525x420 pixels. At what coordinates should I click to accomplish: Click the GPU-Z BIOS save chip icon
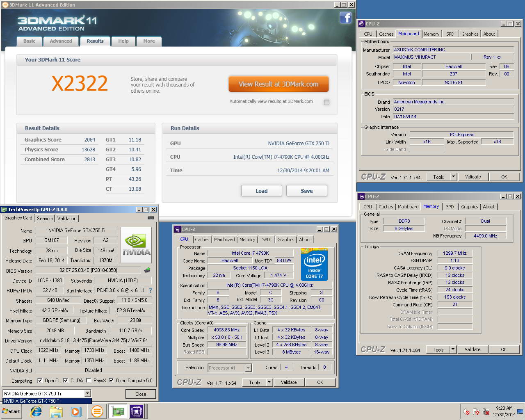(147, 270)
